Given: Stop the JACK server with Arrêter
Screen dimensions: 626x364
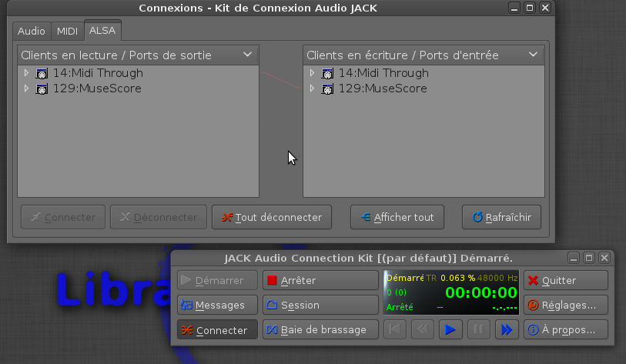Looking at the screenshot, I should (320, 280).
